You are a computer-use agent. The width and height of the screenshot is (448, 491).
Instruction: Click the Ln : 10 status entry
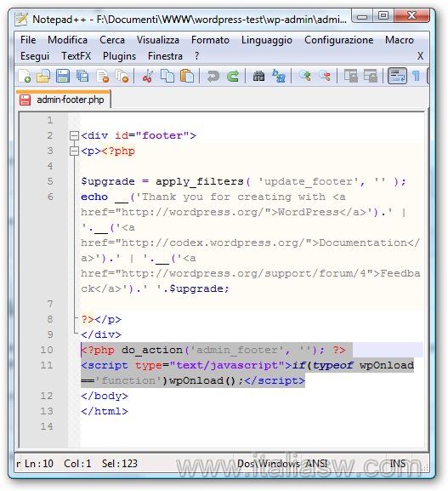39,464
